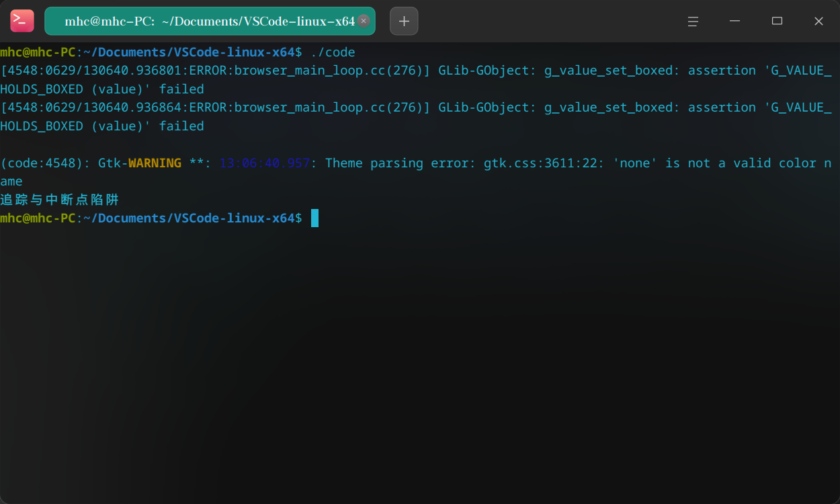
Task: Maximize the terminal window
Action: 777,21
